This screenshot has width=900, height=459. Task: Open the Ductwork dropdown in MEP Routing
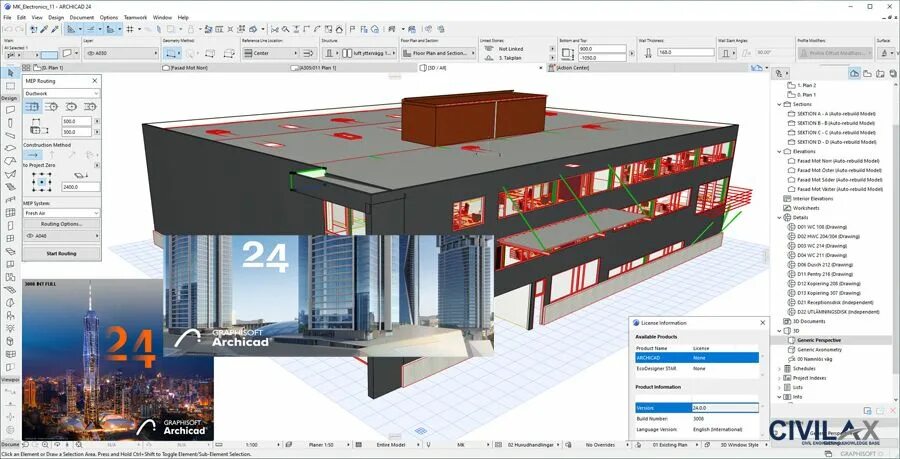click(61, 93)
